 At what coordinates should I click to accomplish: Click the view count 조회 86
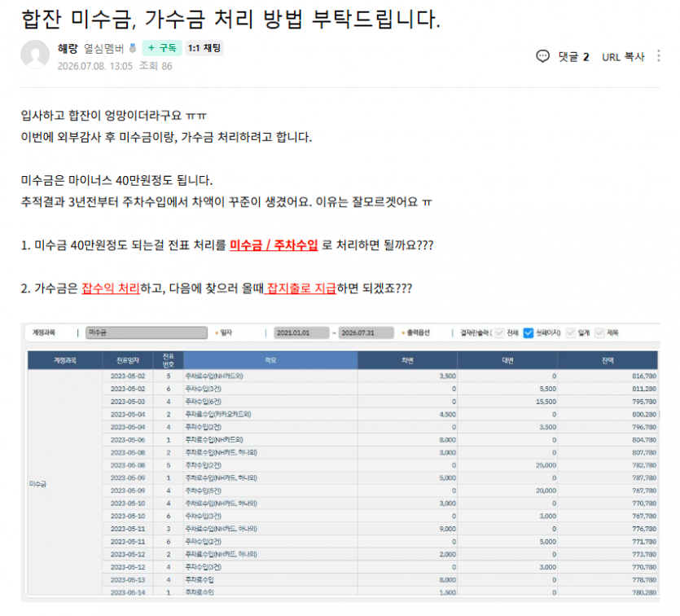pyautogui.click(x=156, y=66)
